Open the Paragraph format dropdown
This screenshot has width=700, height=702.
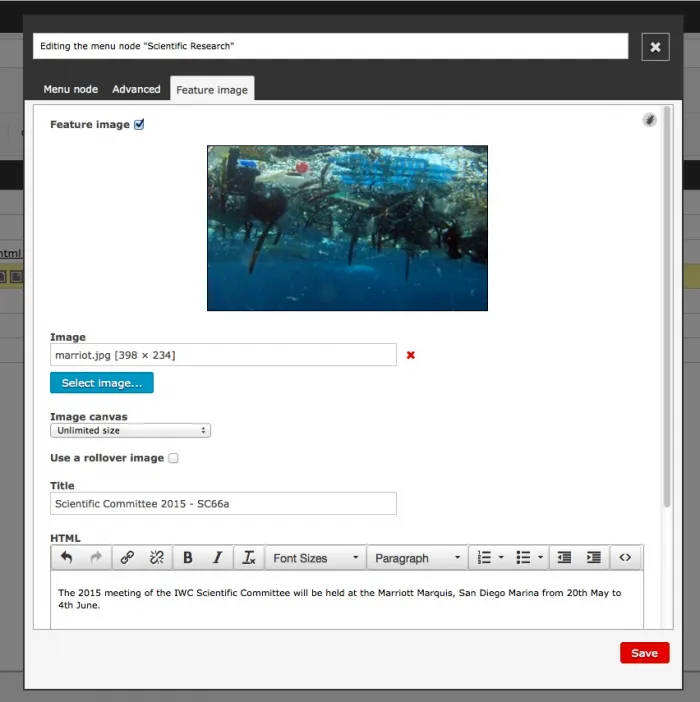[x=417, y=558]
